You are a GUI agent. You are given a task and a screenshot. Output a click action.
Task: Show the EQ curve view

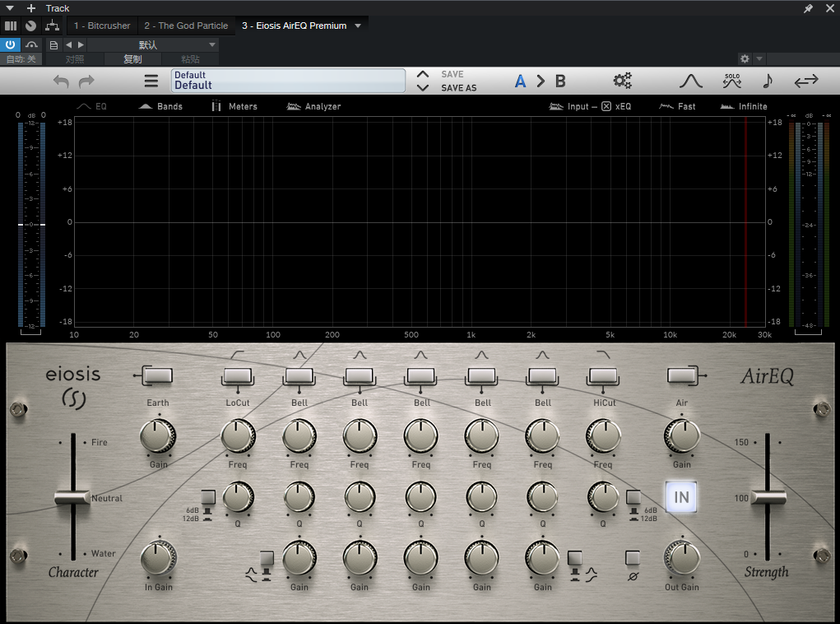[92, 106]
